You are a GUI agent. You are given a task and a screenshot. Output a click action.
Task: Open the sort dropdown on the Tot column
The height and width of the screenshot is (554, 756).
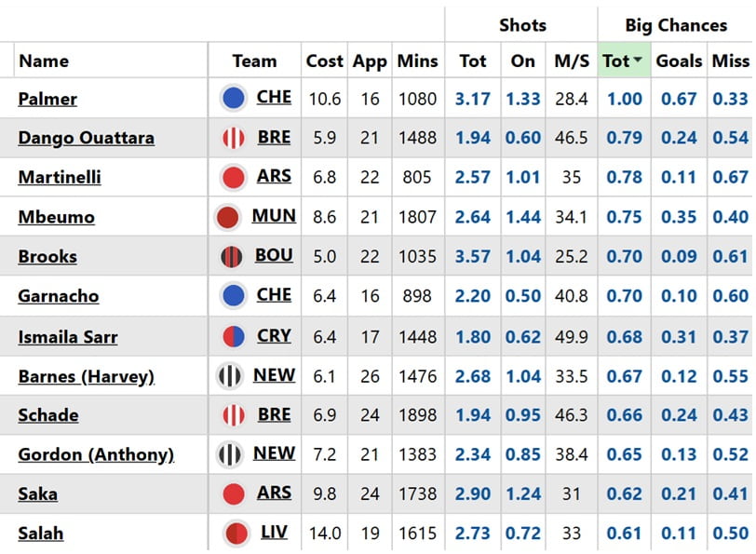coord(637,58)
